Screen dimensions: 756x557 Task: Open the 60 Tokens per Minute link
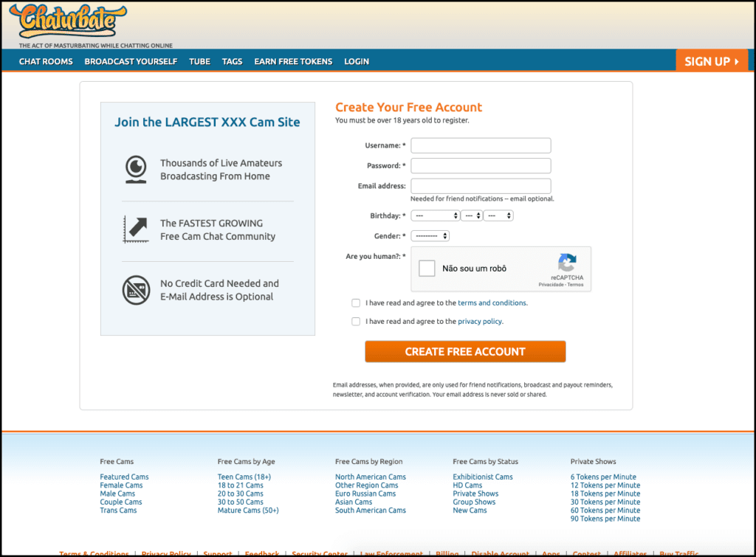coord(605,511)
